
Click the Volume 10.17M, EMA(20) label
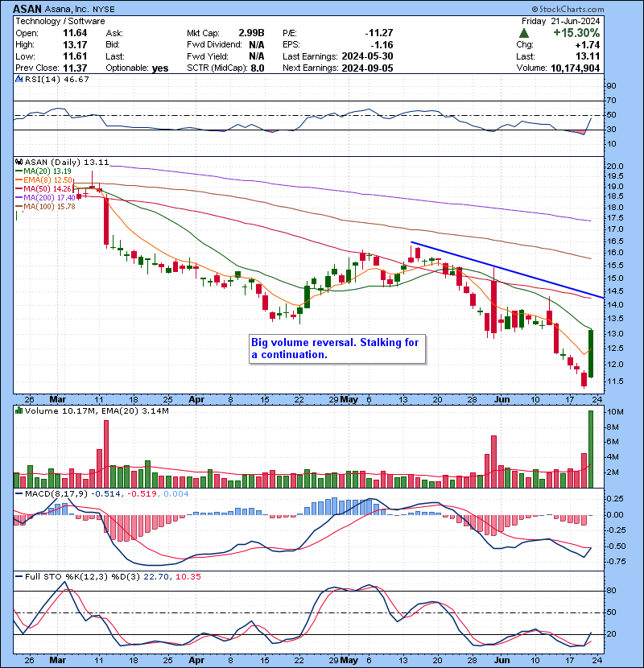(x=97, y=411)
